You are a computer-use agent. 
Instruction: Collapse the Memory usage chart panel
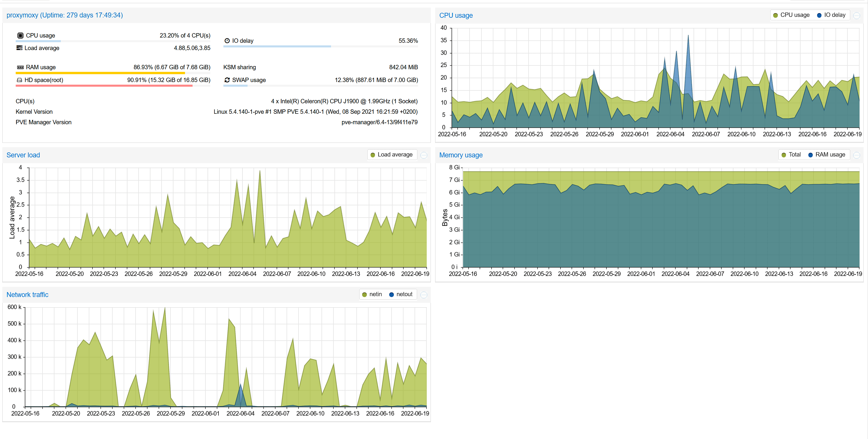[857, 155]
